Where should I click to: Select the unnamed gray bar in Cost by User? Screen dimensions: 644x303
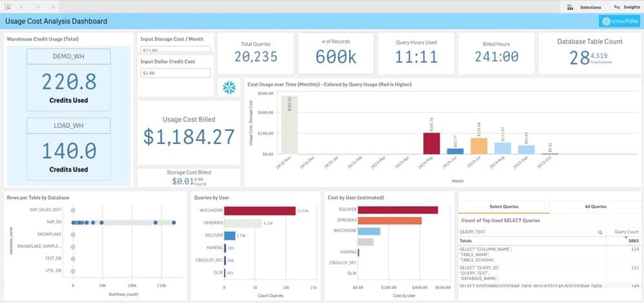pyautogui.click(x=365, y=242)
